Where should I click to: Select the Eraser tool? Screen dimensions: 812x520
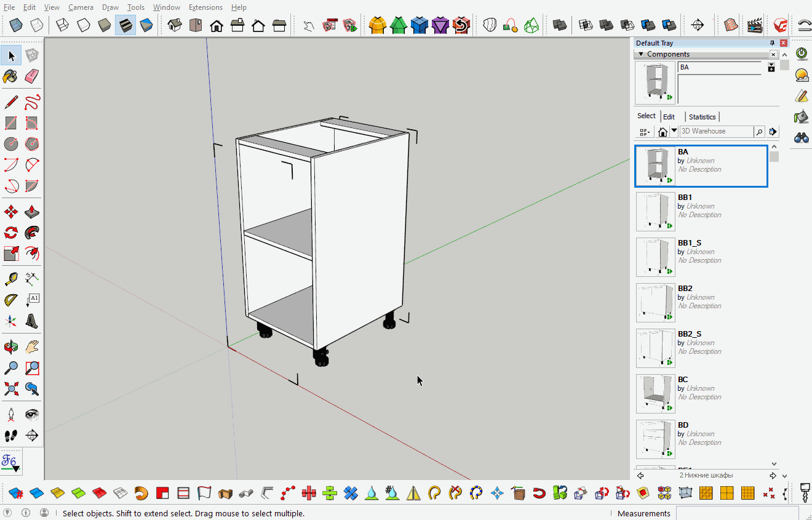click(x=31, y=76)
